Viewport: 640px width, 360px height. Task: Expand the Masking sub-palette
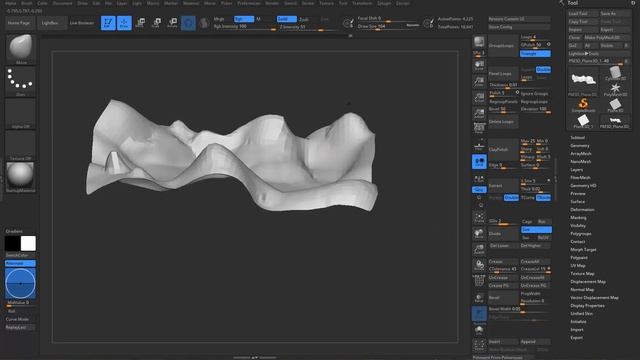(578, 218)
